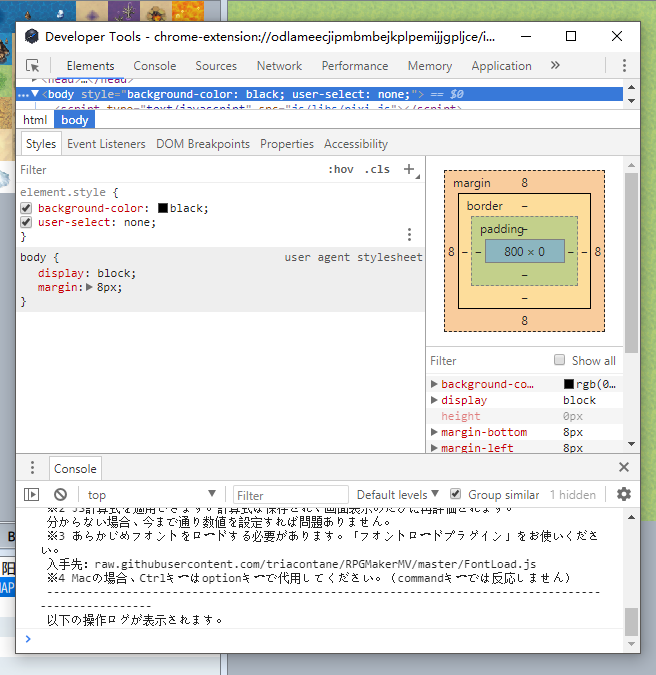Click the '1 hidden' messages indicator
The image size is (656, 675).
point(572,495)
